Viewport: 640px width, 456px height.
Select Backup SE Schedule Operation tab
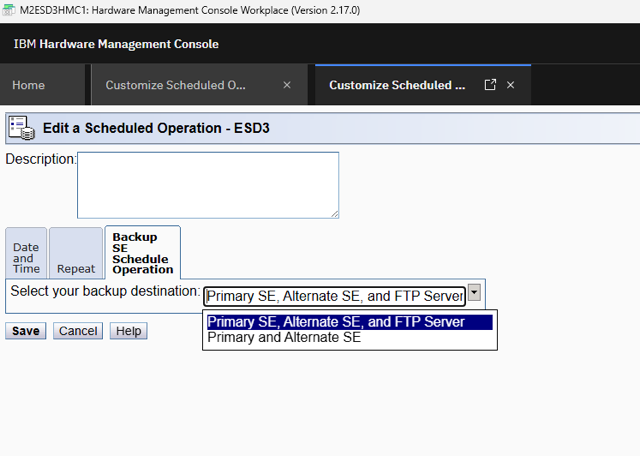pyautogui.click(x=142, y=253)
